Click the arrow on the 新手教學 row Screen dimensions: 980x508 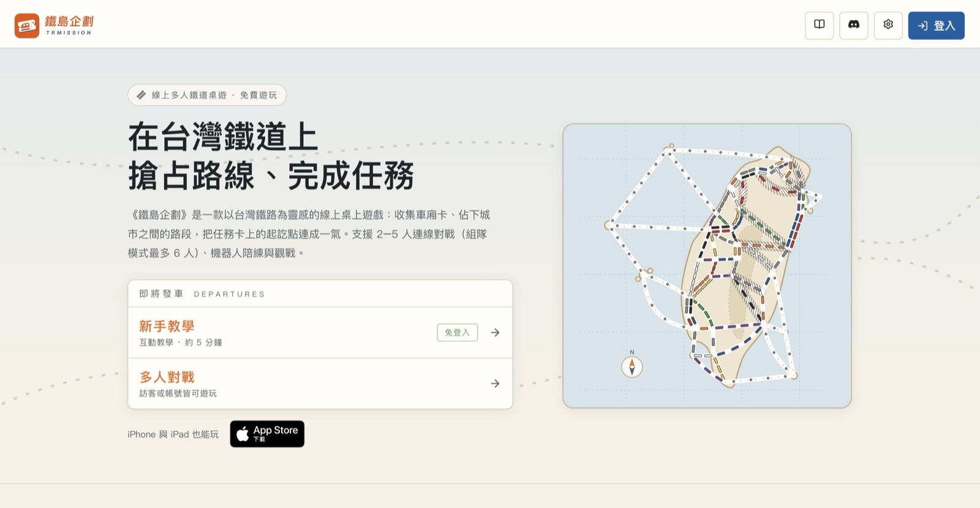pyautogui.click(x=495, y=333)
